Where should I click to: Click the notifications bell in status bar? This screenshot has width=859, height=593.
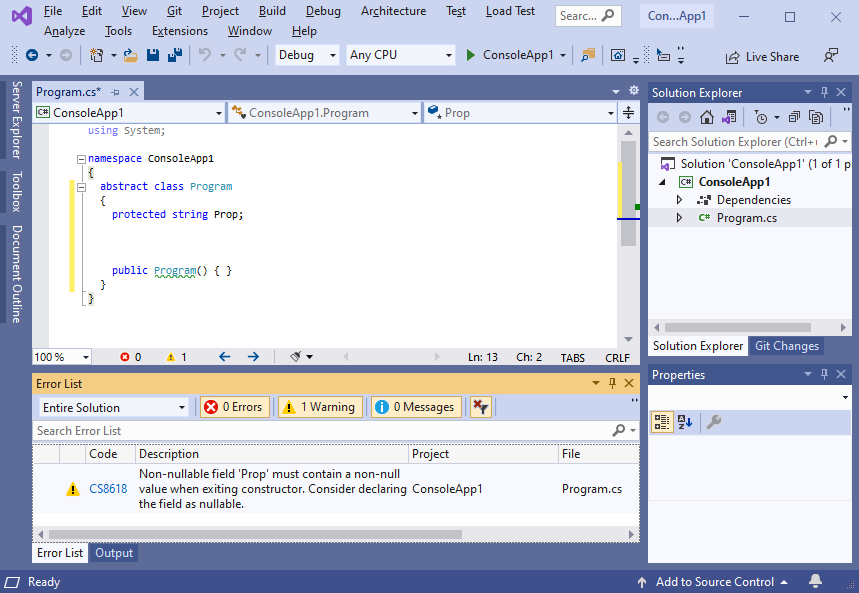(815, 580)
